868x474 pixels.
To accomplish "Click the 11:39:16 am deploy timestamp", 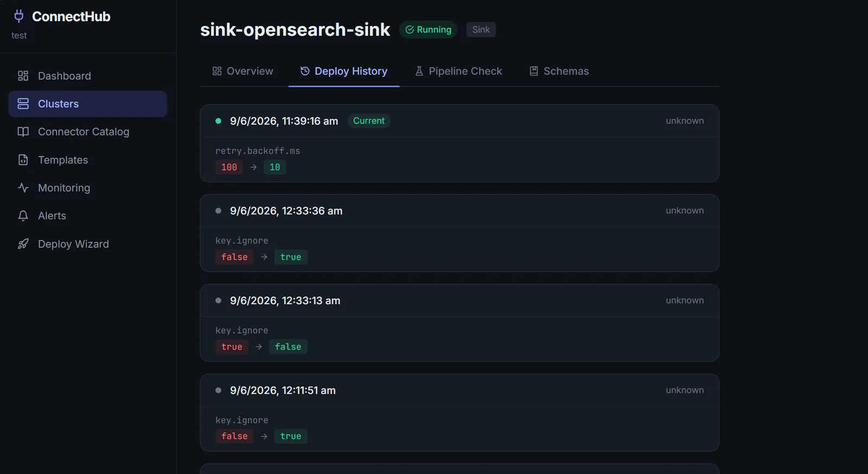I will (x=284, y=121).
